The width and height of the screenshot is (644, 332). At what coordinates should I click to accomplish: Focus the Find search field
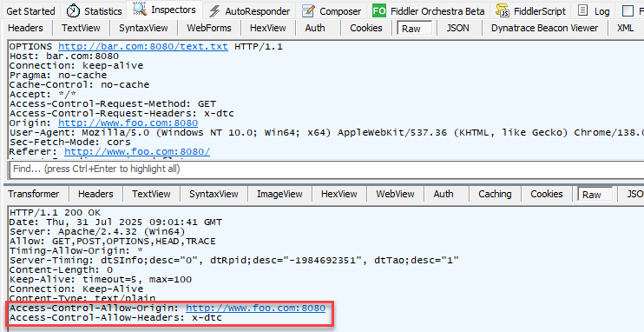click(x=326, y=169)
